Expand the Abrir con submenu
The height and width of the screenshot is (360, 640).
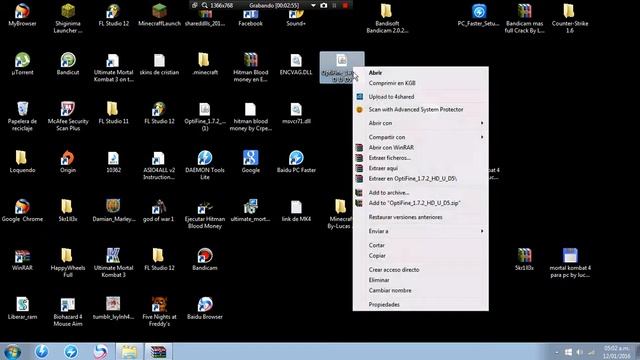pyautogui.click(x=420, y=123)
